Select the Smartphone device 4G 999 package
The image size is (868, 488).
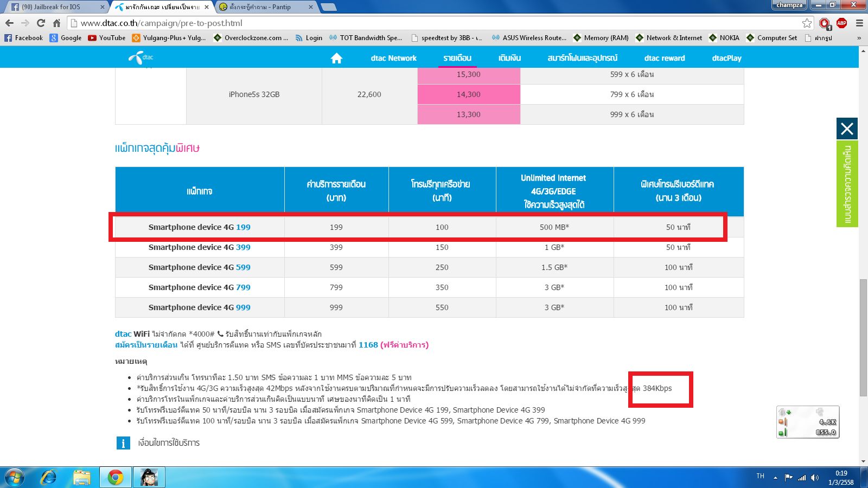coord(200,307)
